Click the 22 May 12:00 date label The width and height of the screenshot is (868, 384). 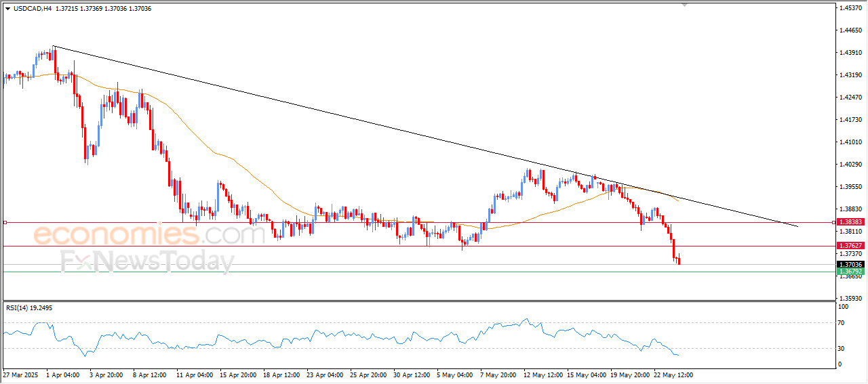pos(673,374)
